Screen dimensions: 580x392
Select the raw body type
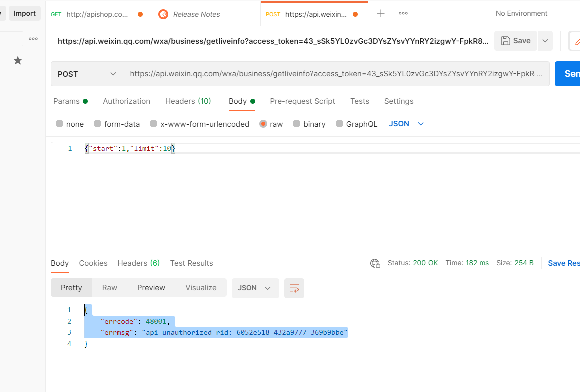click(271, 124)
